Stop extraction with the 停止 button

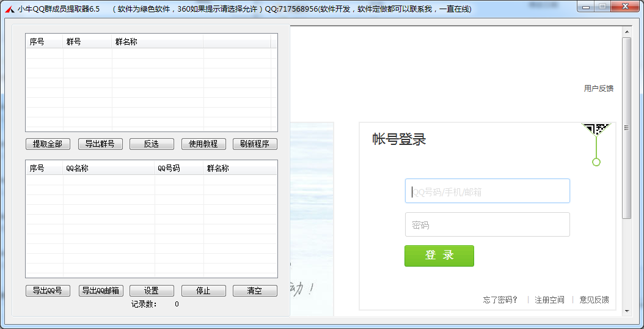203,291
